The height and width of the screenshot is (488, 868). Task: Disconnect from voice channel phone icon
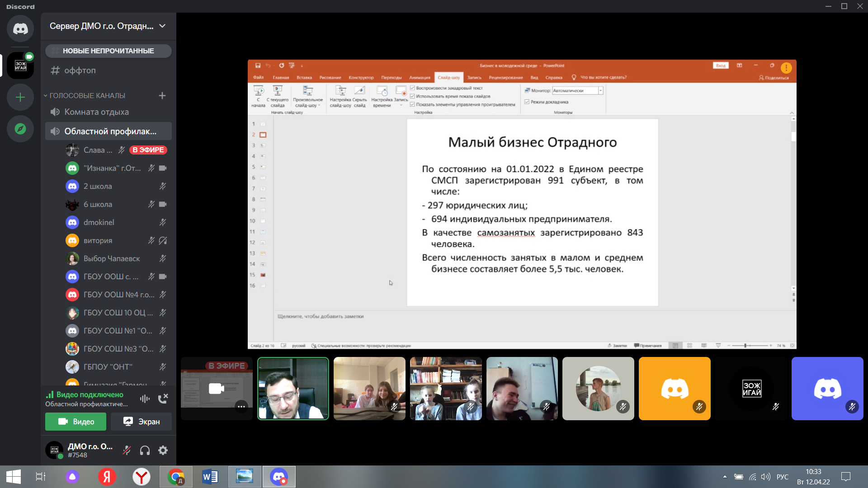(163, 399)
